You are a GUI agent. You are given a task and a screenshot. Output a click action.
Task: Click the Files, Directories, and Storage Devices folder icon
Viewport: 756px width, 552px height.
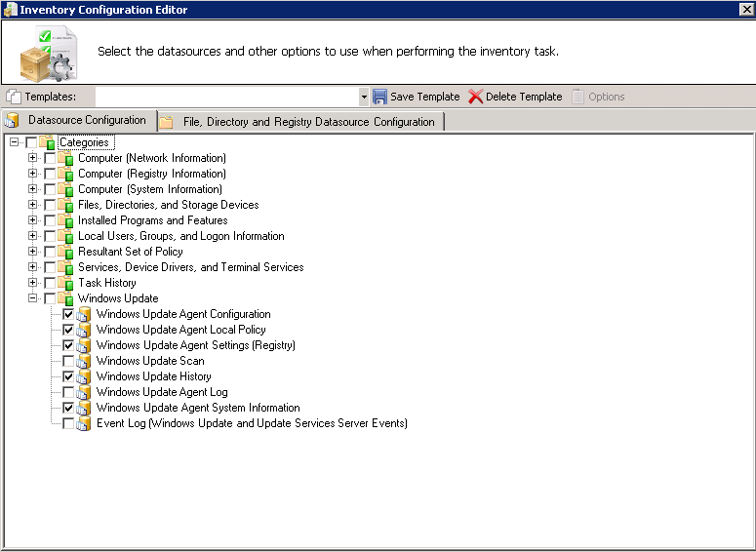pos(65,205)
